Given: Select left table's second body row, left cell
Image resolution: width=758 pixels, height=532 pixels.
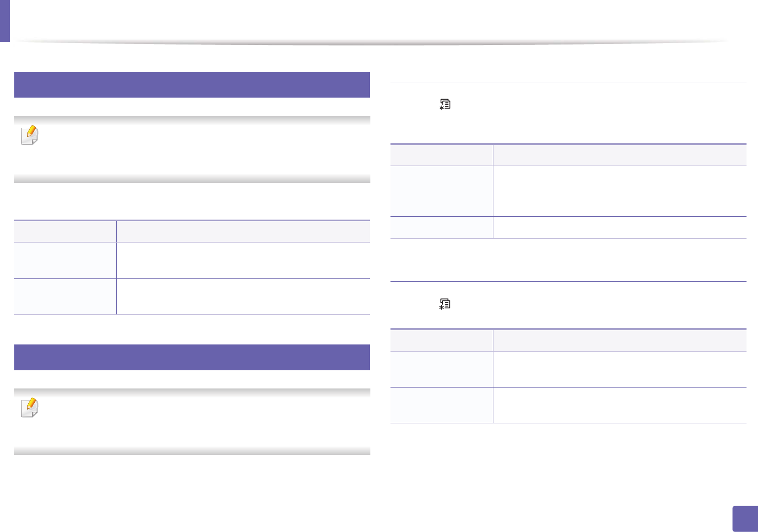Looking at the screenshot, I should coord(65,297).
